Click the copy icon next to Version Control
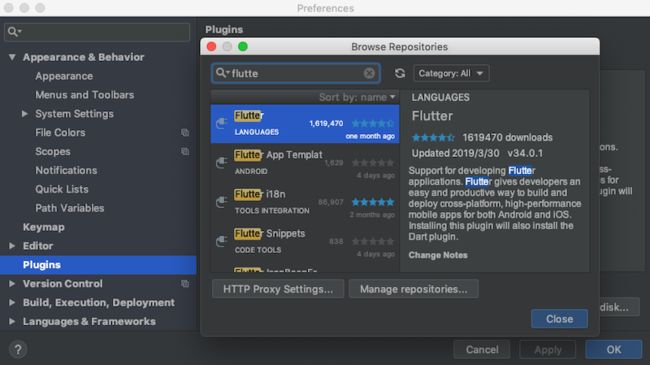This screenshot has height=365, width=650. (x=185, y=284)
